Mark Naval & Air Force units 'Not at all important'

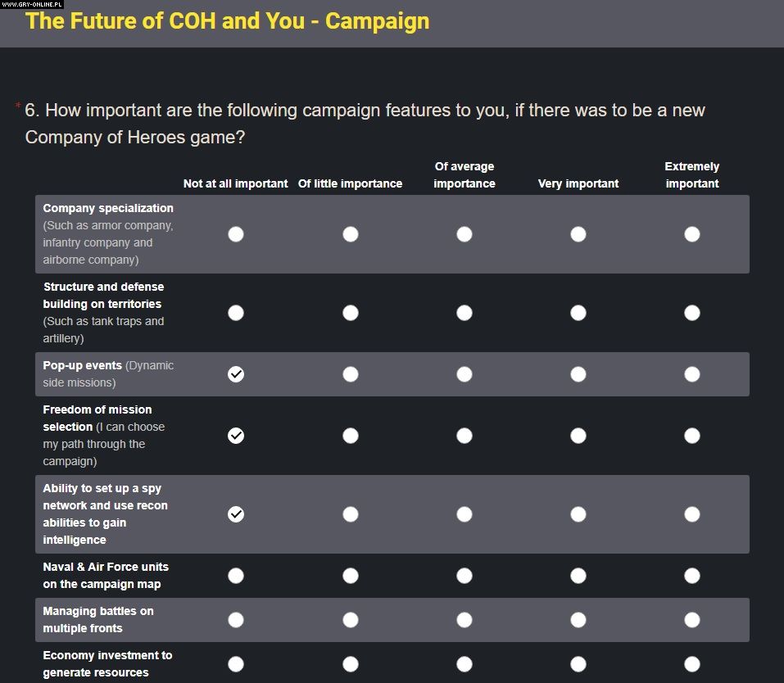point(236,576)
